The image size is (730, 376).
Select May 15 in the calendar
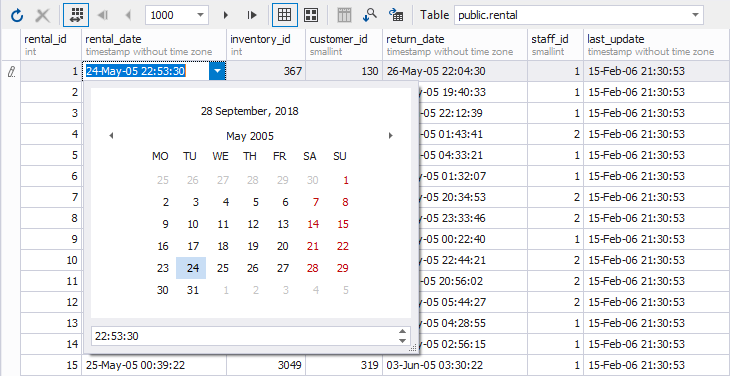coord(343,224)
